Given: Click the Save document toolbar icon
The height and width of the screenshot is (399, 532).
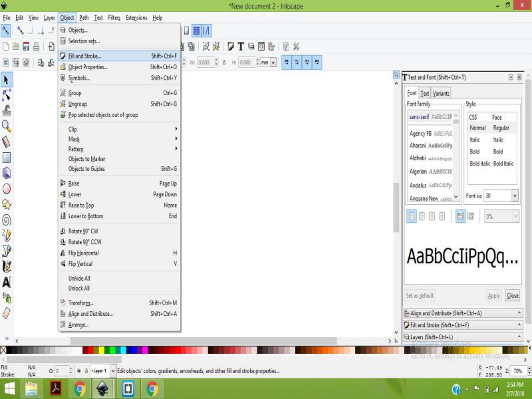Looking at the screenshot, I should click(26, 47).
